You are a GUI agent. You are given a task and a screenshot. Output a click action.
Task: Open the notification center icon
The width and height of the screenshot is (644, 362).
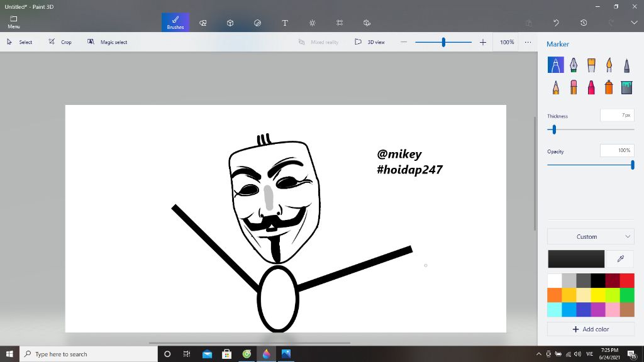click(x=632, y=354)
